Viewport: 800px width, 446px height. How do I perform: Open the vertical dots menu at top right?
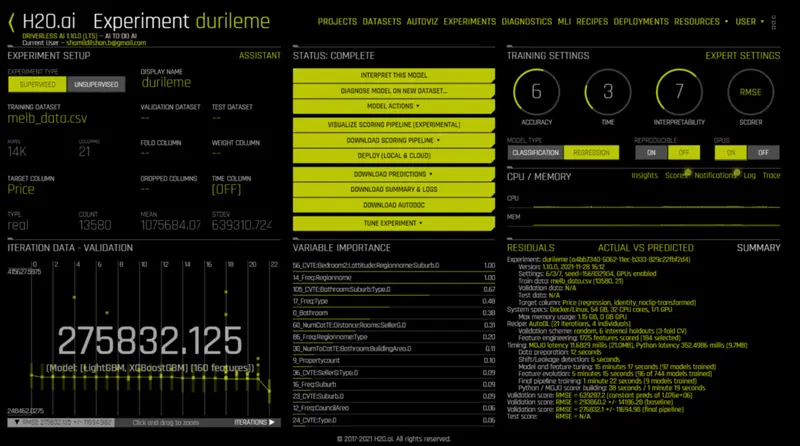pyautogui.click(x=773, y=22)
